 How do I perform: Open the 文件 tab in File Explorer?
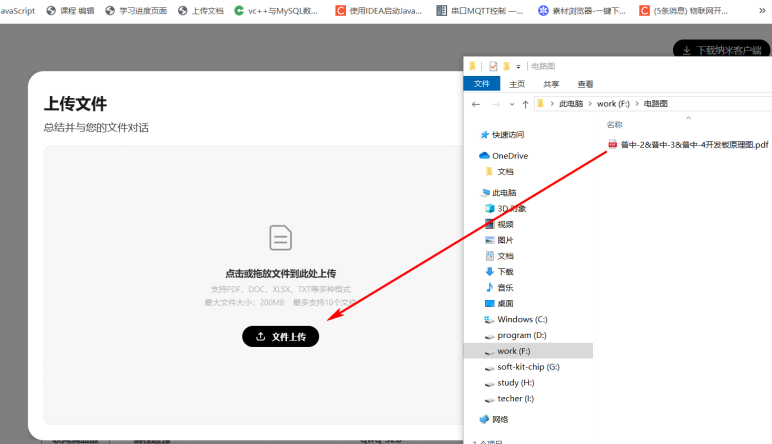coord(482,84)
